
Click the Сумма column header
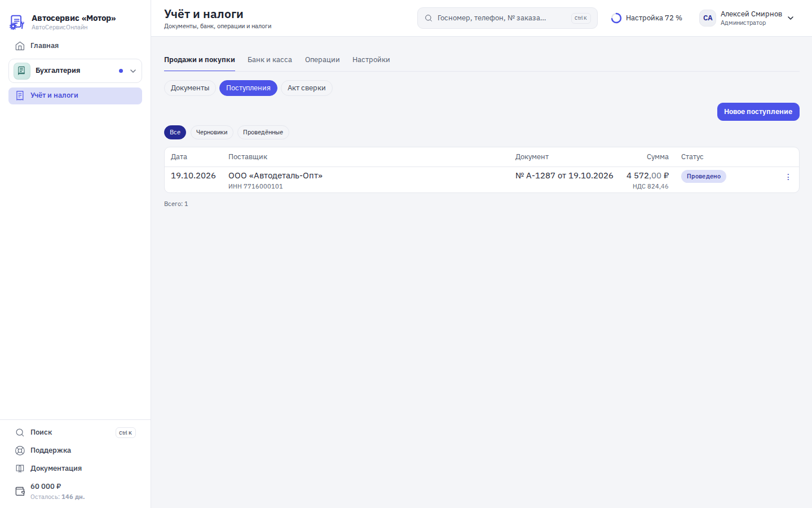click(x=657, y=157)
